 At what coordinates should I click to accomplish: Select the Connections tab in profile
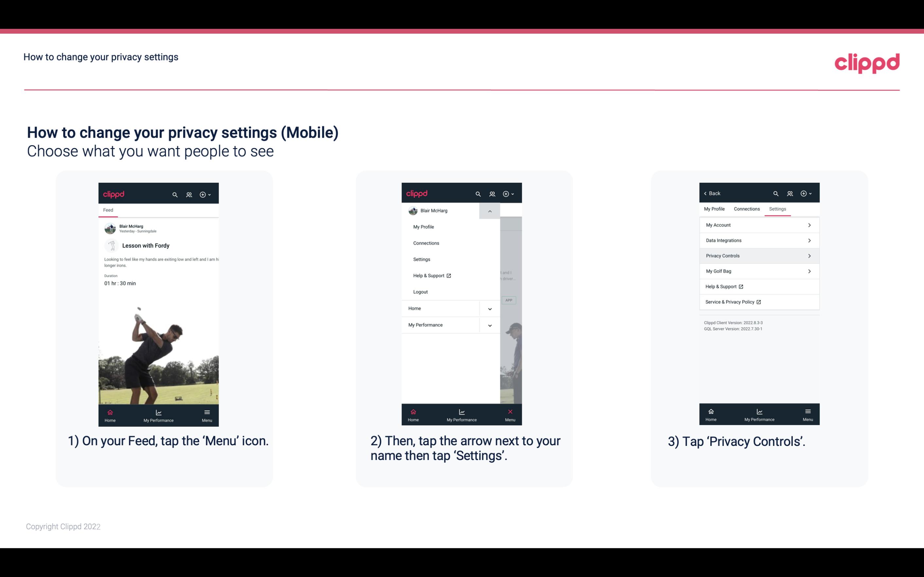point(746,209)
